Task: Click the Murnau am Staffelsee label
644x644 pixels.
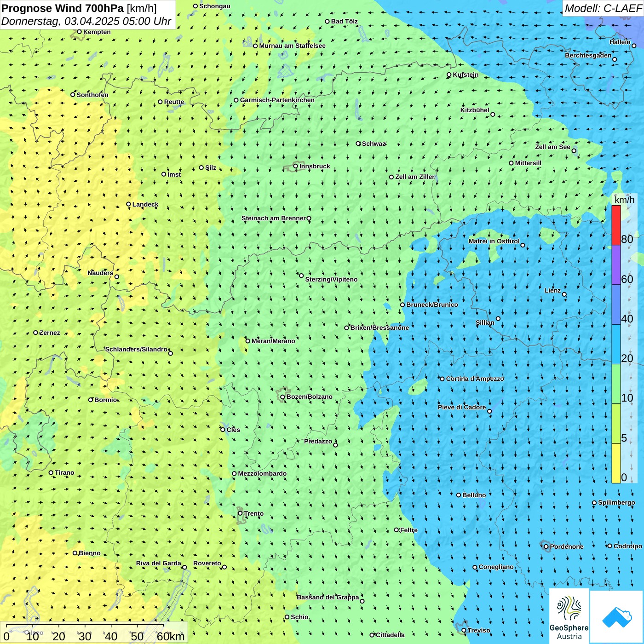Action: (292, 46)
